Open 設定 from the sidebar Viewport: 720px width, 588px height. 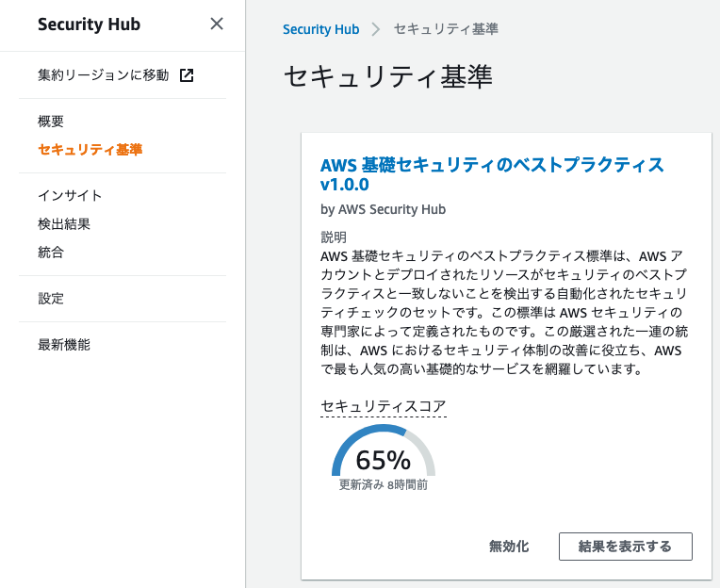pos(51,299)
